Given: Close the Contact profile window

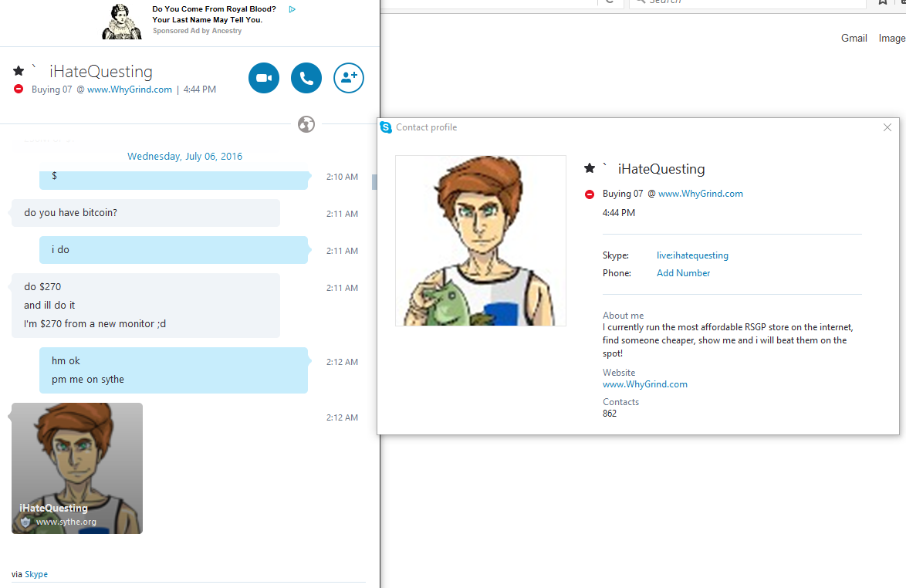Looking at the screenshot, I should coord(887,127).
